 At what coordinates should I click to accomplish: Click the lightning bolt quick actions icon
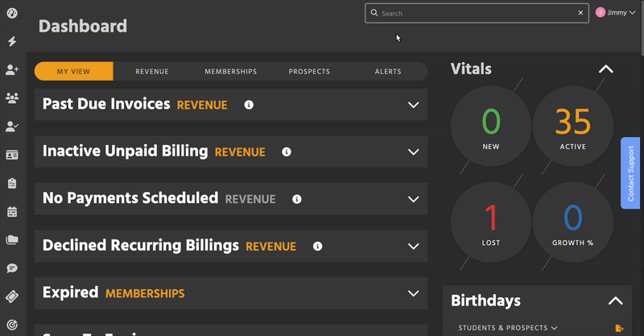(12, 41)
